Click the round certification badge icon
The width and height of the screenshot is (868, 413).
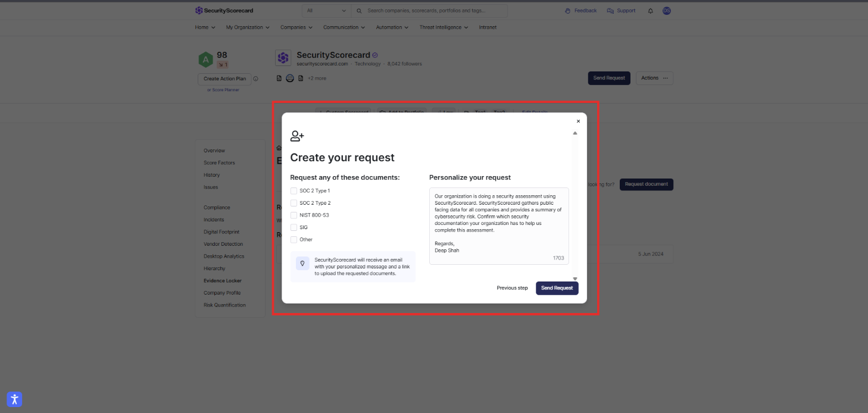point(290,78)
